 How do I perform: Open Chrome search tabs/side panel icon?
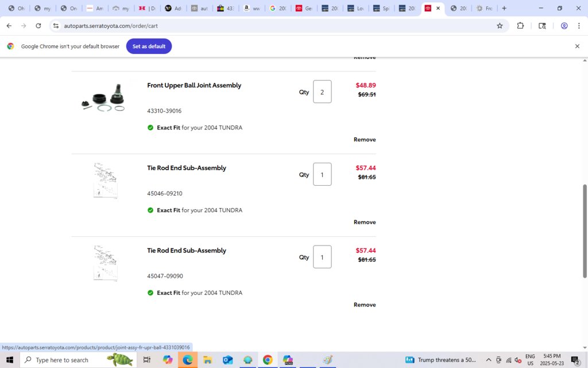click(x=542, y=25)
